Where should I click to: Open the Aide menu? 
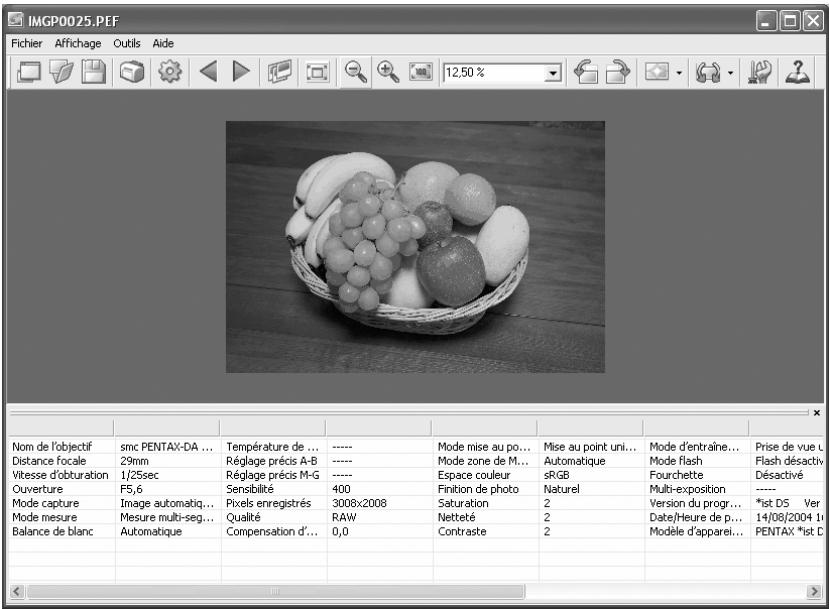click(163, 43)
